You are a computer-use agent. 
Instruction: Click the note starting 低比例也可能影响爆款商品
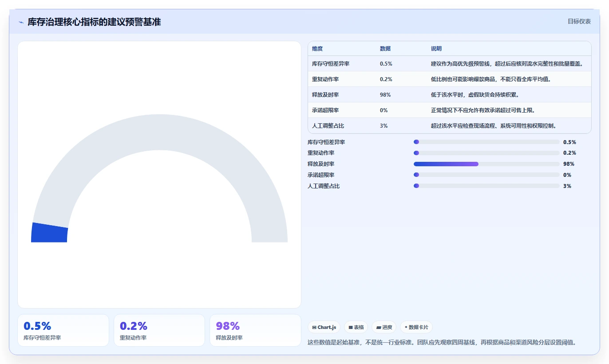pos(491,79)
